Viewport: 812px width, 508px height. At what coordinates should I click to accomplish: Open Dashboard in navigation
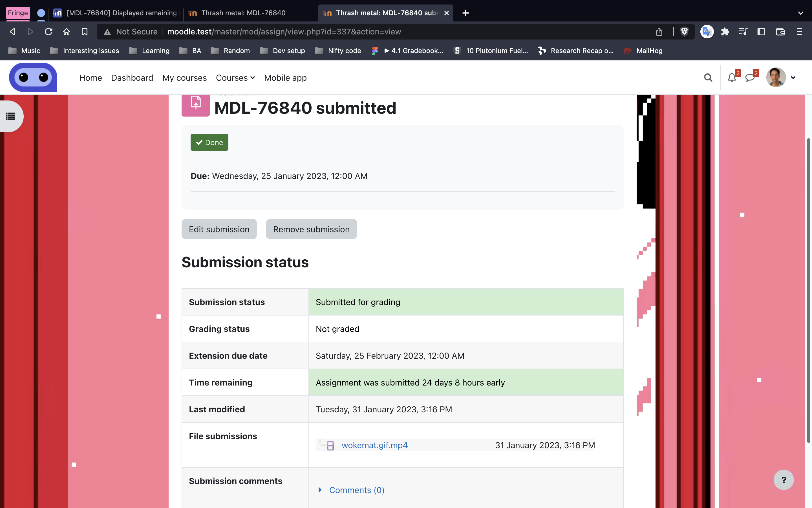tap(132, 78)
